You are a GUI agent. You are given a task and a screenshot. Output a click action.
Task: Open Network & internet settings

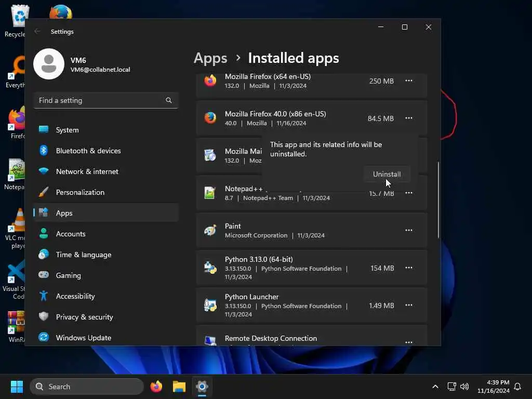pos(106,171)
